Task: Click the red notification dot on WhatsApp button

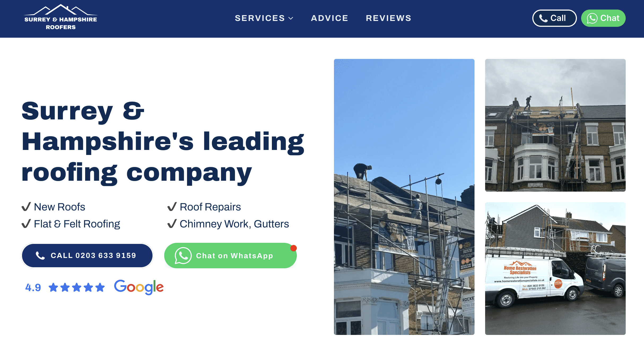Action: click(x=293, y=248)
